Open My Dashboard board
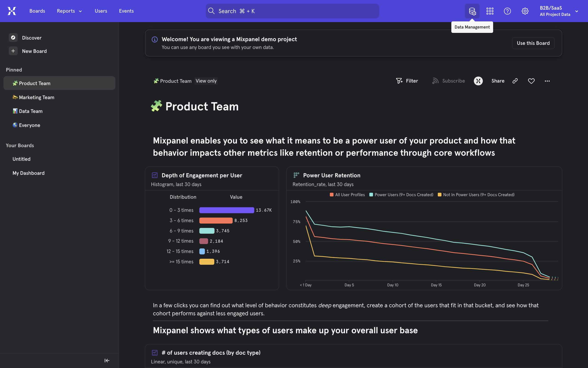This screenshot has width=588, height=368. [x=59, y=173]
